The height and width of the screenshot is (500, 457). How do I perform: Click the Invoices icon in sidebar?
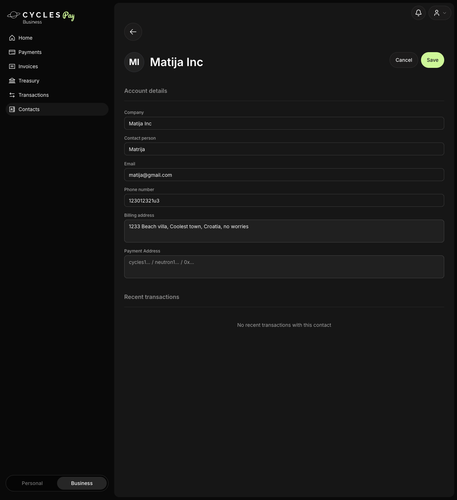tap(12, 67)
